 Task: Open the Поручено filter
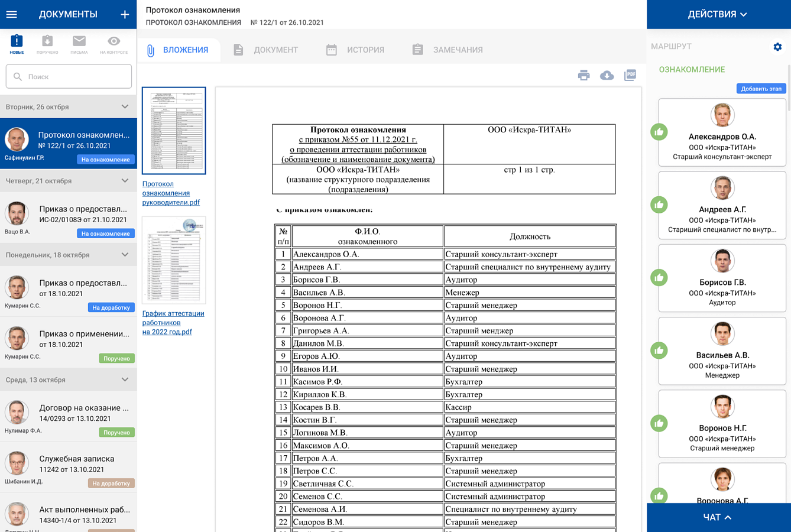tap(47, 44)
